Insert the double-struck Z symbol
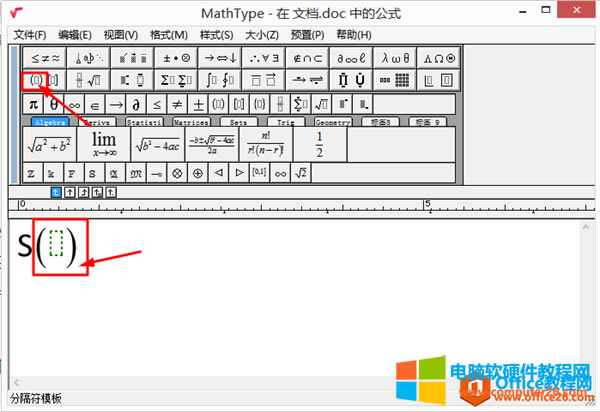600x412 pixels. [33, 173]
